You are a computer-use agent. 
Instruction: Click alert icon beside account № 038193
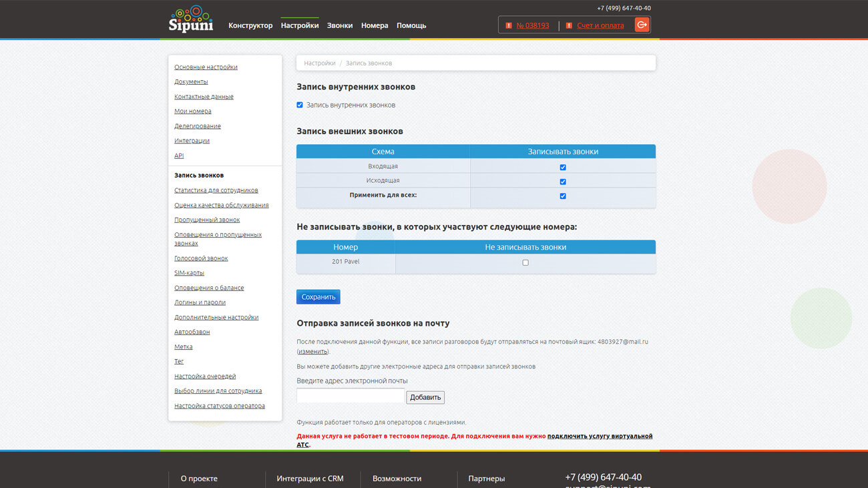(x=509, y=25)
